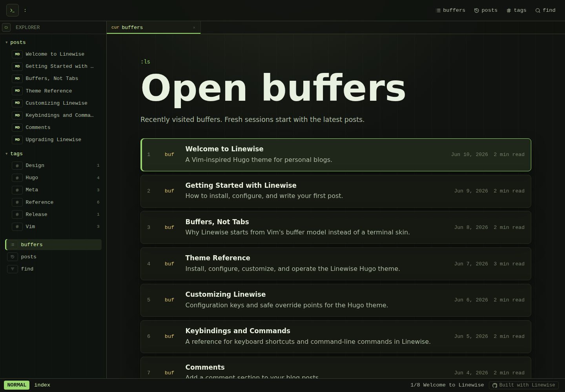Image resolution: width=565 pixels, height=392 pixels.
Task: Click the hash icon beside Vim tag
Action: coord(17,227)
